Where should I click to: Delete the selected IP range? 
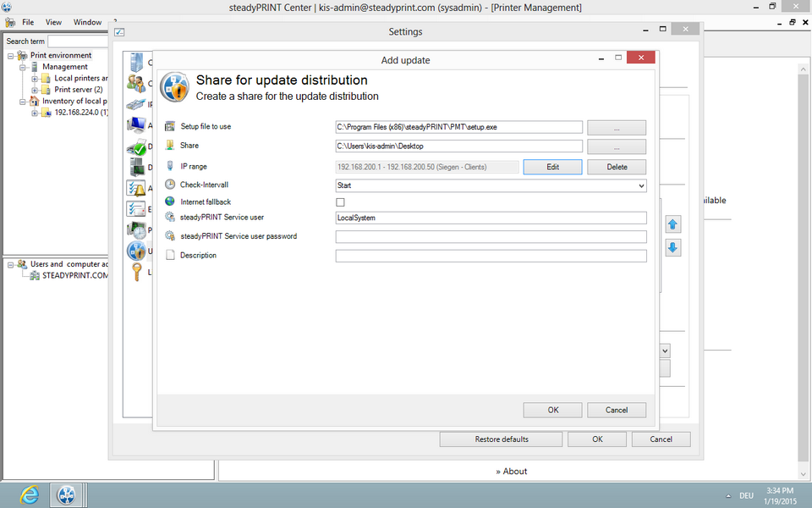click(617, 167)
